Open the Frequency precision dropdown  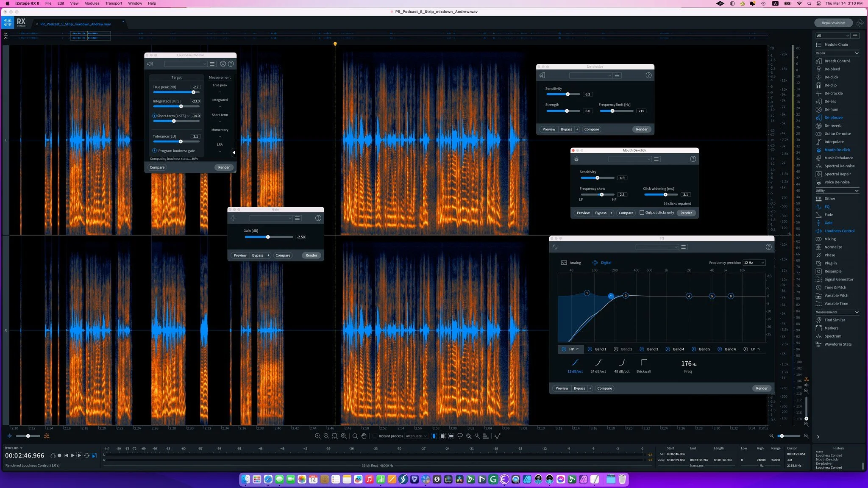point(754,263)
